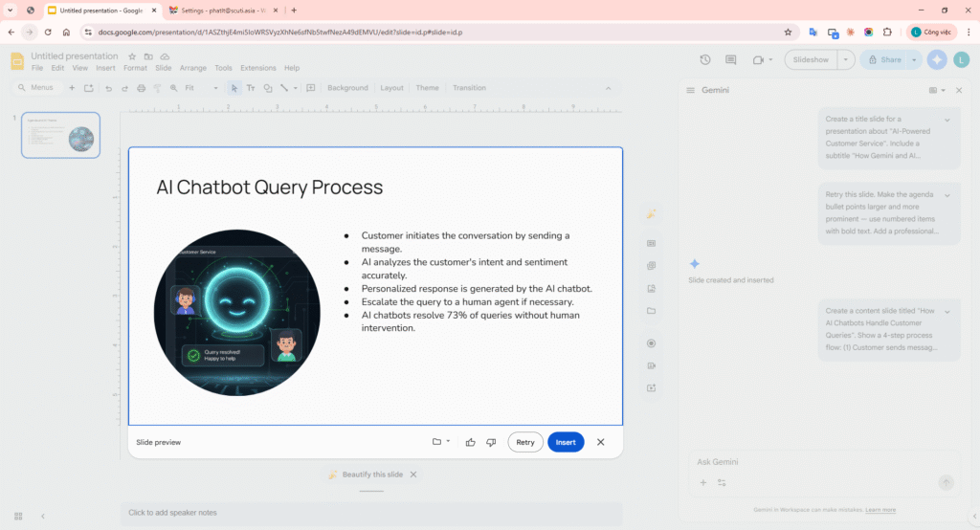Image resolution: width=980 pixels, height=530 pixels.
Task: Open version history clock icon
Action: 705,59
